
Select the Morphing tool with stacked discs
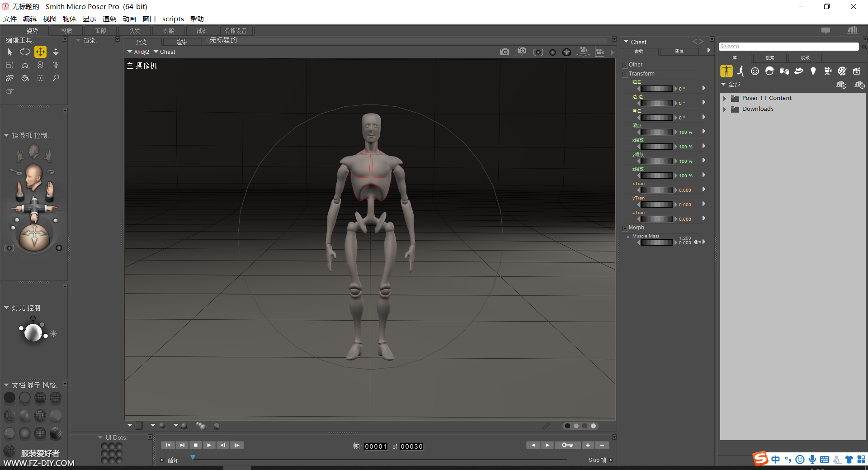tap(40, 65)
